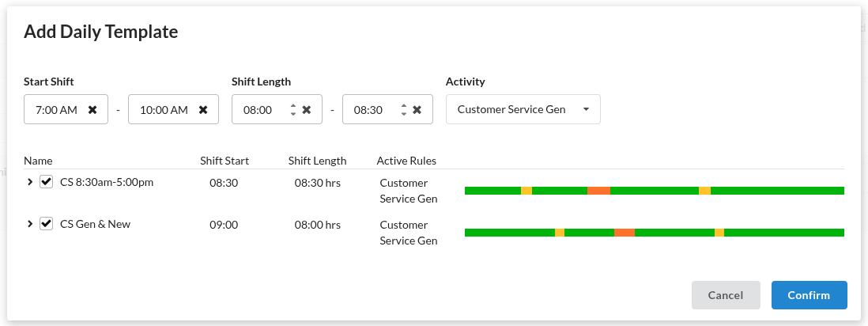Uncheck the CS Gen & New checkbox

click(46, 224)
